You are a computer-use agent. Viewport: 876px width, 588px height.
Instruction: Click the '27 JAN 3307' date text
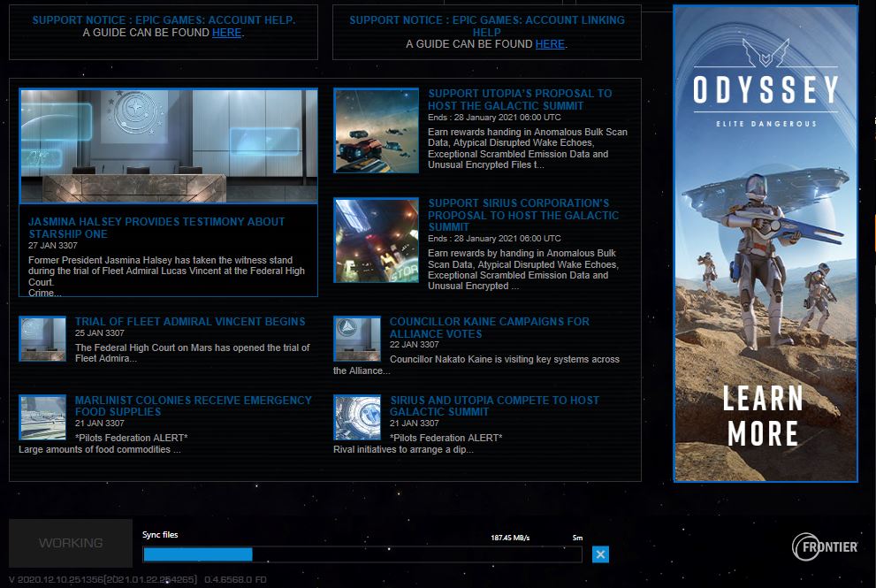click(53, 246)
